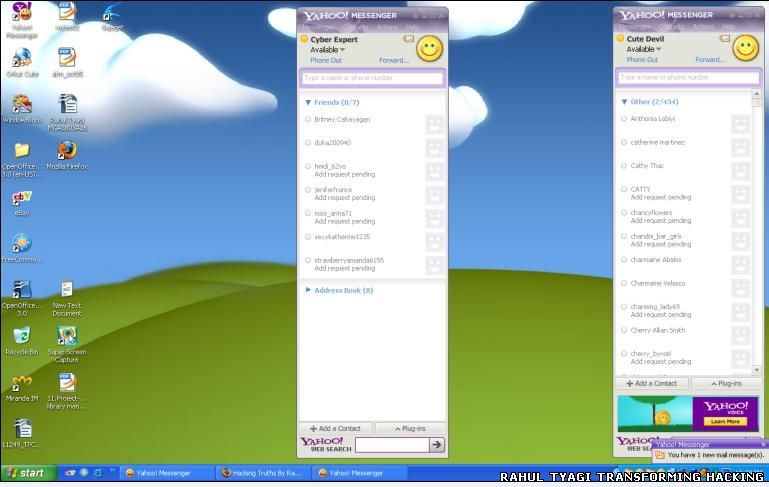Viewport: 769px width, 487px height.
Task: Expand Plug-ins panel in Cyber Expert window
Action: click(x=410, y=429)
